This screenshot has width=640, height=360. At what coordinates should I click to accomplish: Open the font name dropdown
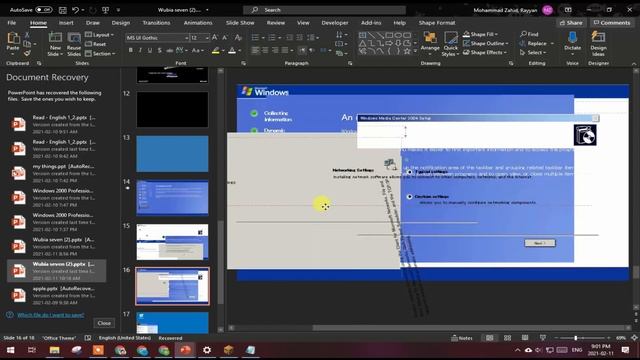[x=187, y=38]
